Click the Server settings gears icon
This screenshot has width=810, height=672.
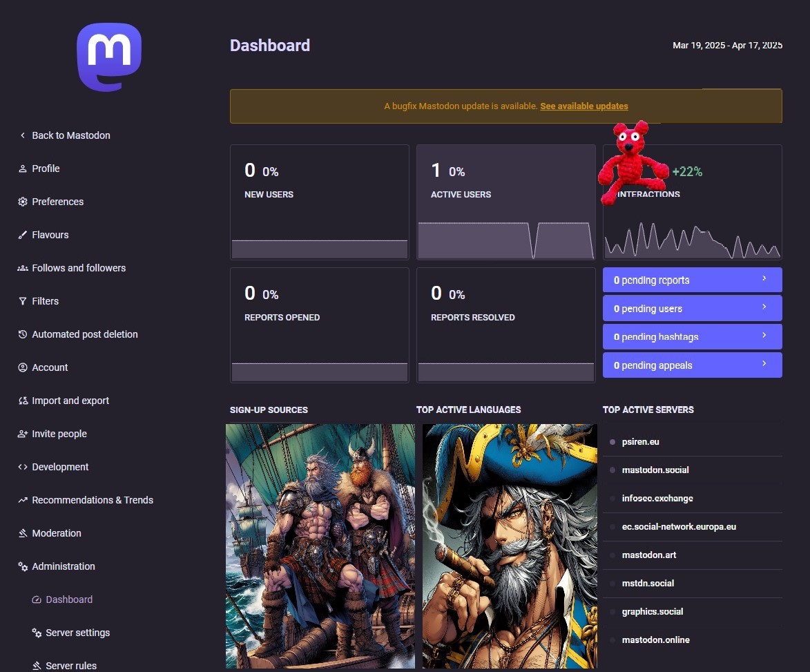tap(36, 633)
